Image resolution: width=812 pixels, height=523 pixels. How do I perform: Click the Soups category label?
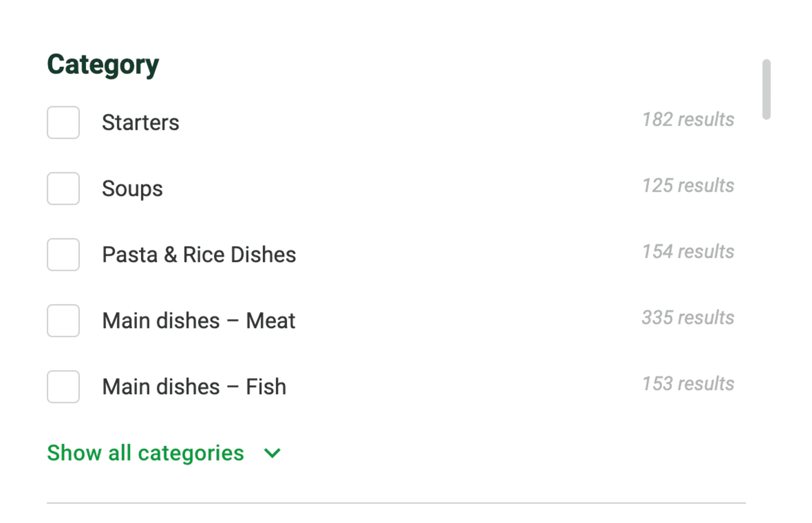tap(132, 189)
